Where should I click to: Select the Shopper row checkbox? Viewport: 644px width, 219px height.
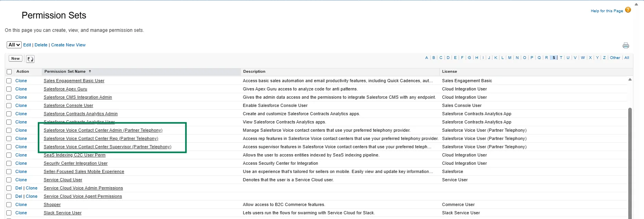tap(9, 204)
